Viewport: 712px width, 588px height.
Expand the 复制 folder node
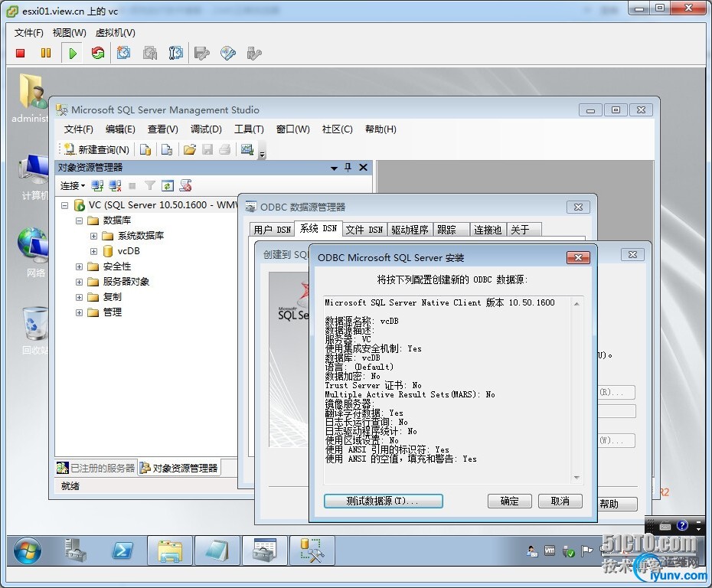click(79, 297)
